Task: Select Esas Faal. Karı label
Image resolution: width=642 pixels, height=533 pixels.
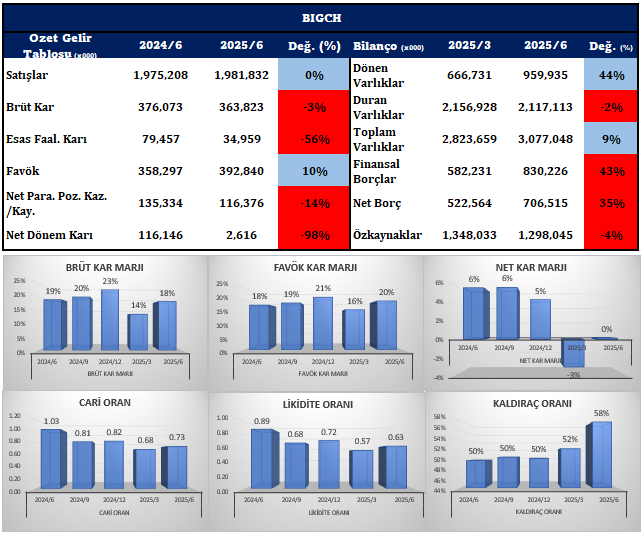Action: 46,139
